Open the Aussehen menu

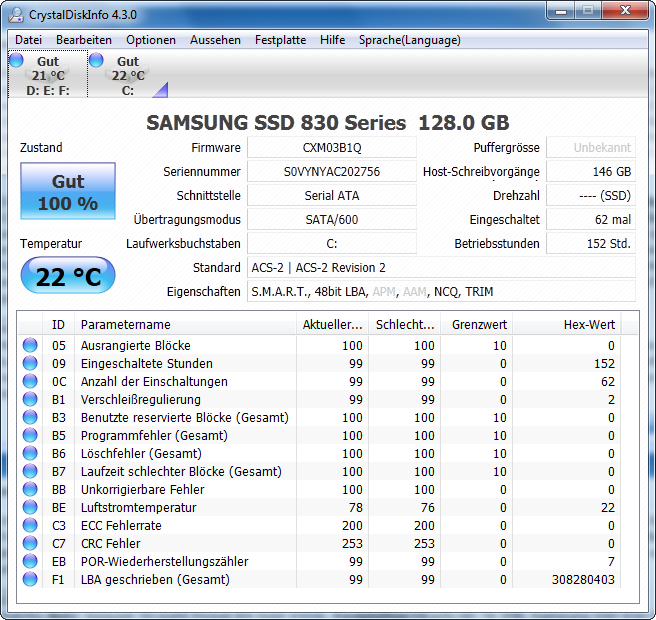pos(215,40)
